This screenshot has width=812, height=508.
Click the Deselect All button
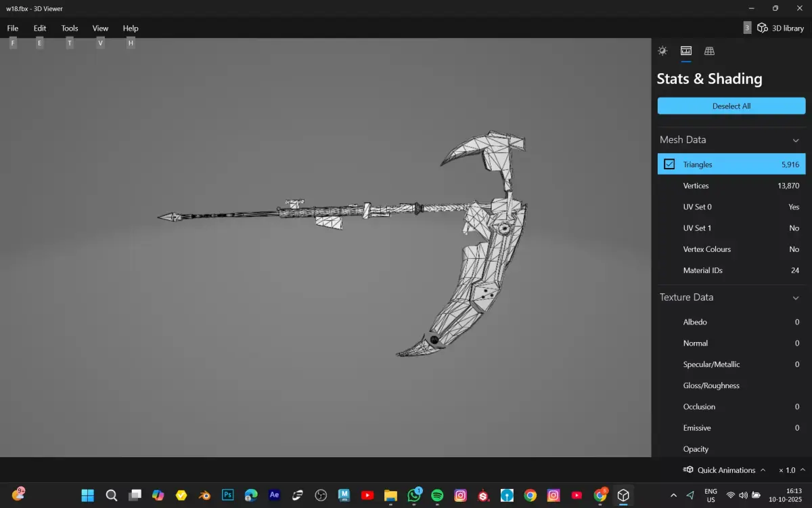point(731,106)
